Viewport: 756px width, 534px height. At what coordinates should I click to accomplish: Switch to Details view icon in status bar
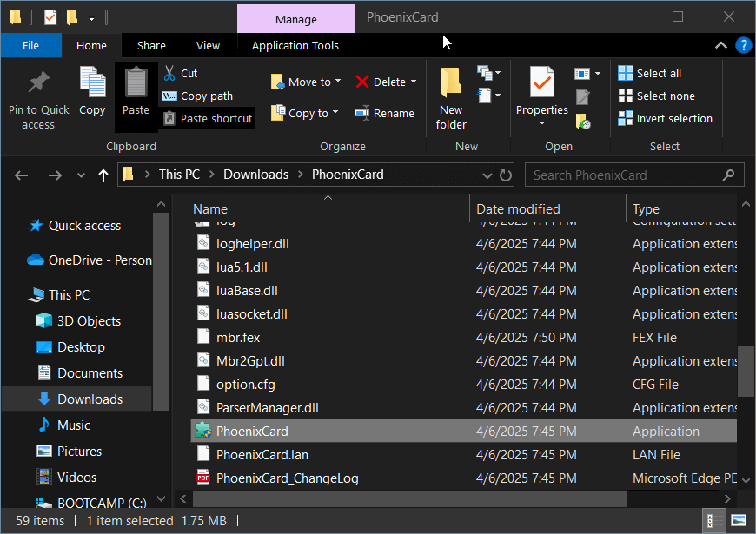(714, 520)
